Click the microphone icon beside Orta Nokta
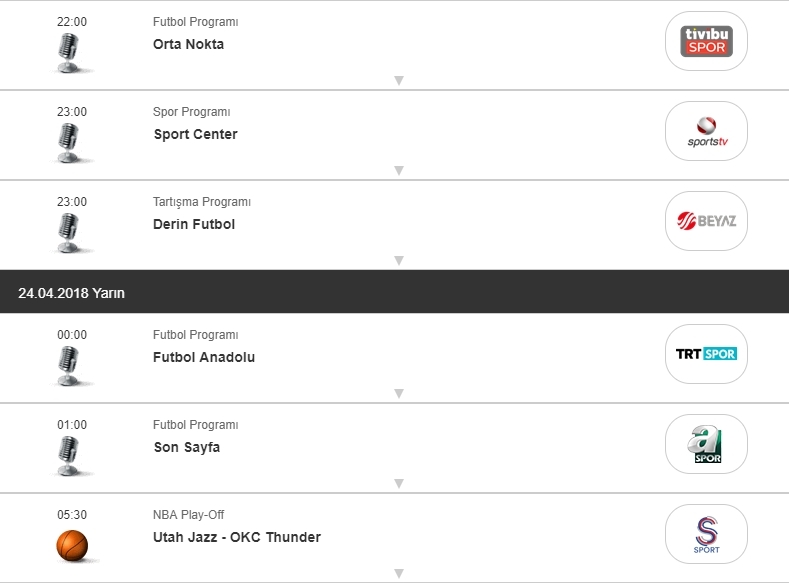 pos(69,52)
